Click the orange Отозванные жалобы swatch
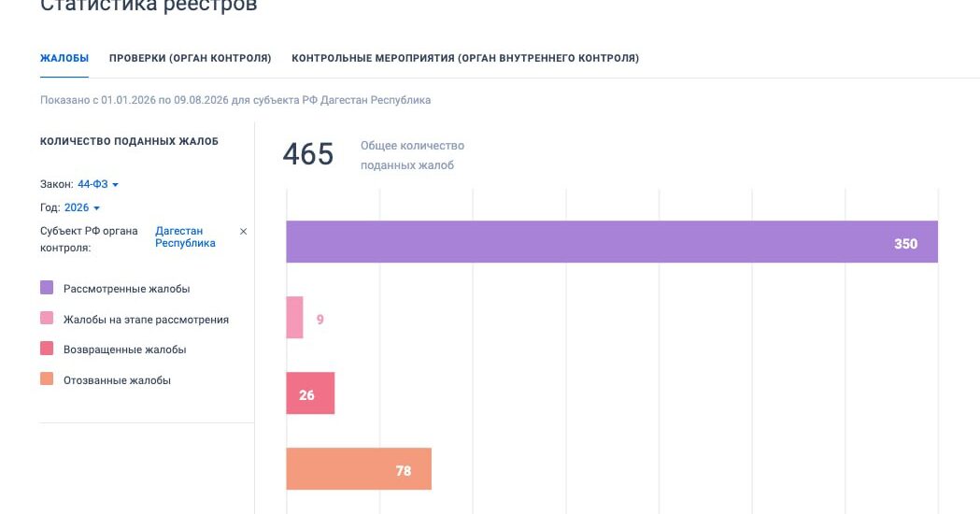 pos(47,378)
